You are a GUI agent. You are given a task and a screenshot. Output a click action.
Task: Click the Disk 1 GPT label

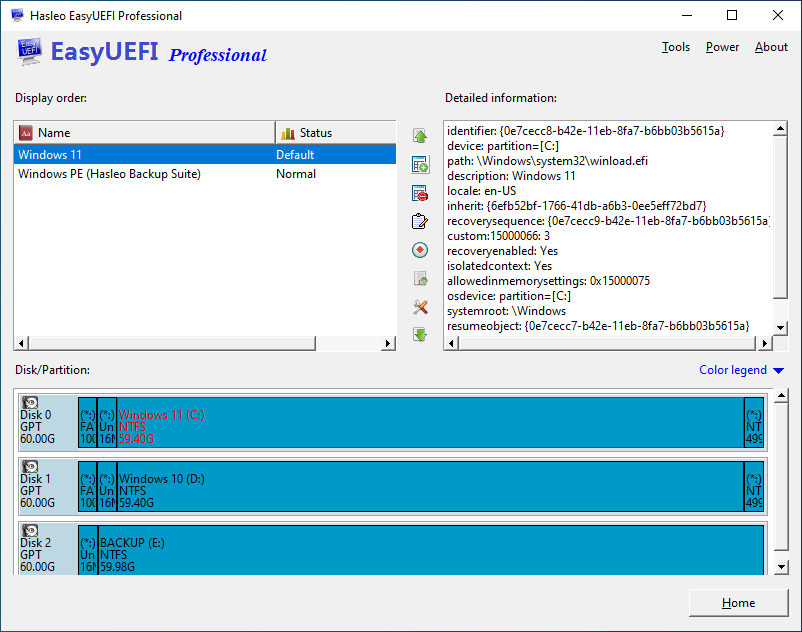(31, 490)
